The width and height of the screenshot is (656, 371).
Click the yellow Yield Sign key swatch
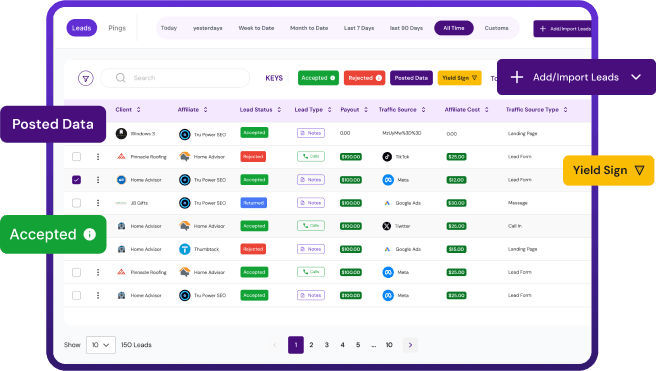click(459, 78)
